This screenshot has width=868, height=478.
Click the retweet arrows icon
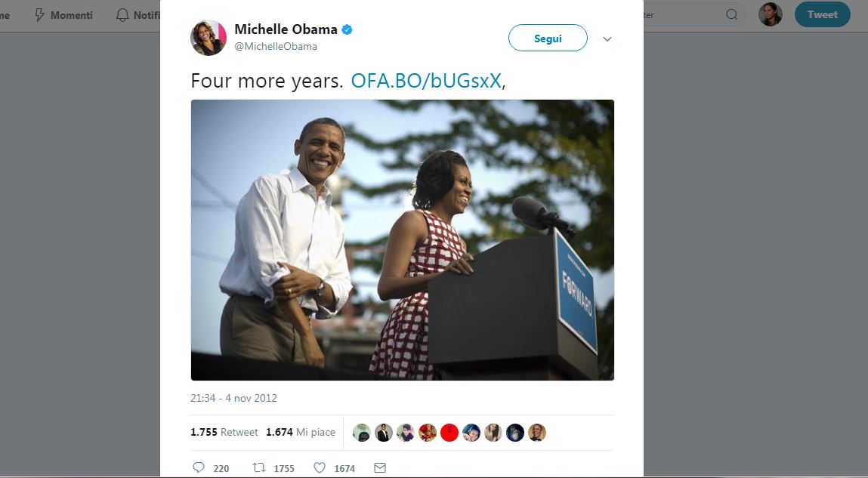pyautogui.click(x=258, y=468)
